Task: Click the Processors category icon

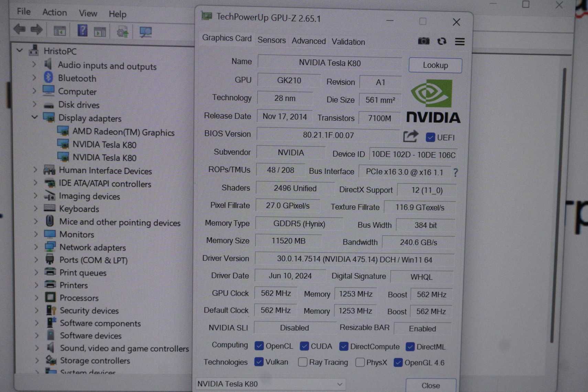Action: click(50, 297)
